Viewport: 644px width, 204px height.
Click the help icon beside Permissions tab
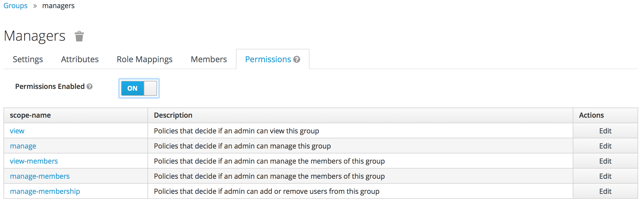[x=297, y=59]
